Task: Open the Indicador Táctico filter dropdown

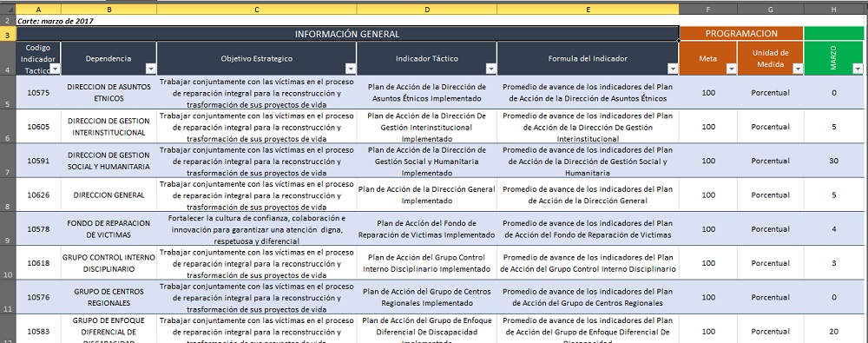Action: 491,69
